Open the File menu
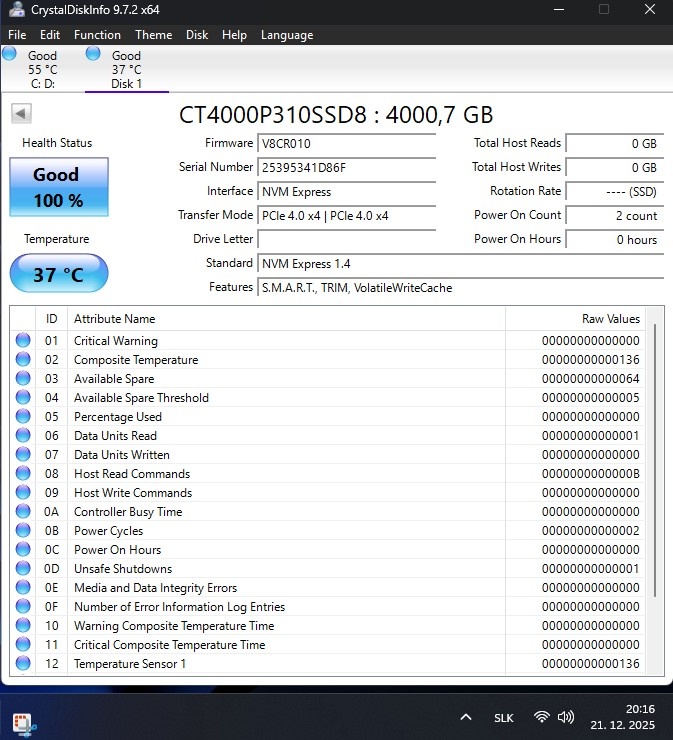This screenshot has width=673, height=740. 17,35
